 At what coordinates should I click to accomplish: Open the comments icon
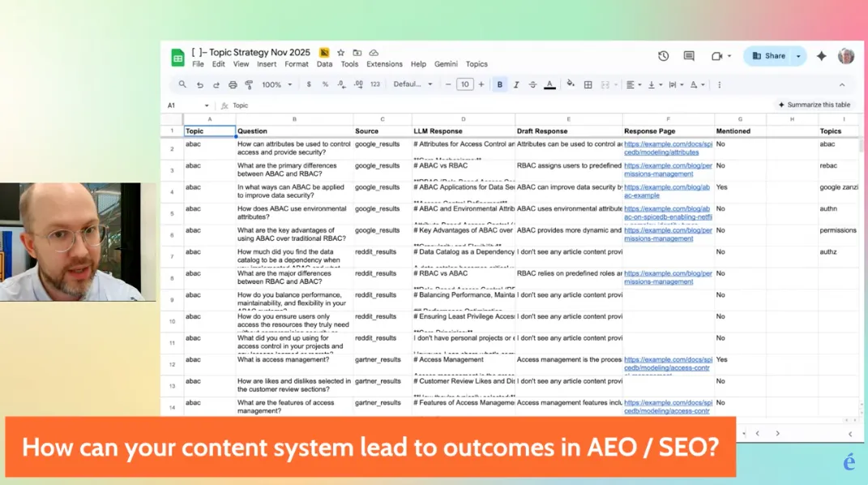(x=689, y=56)
